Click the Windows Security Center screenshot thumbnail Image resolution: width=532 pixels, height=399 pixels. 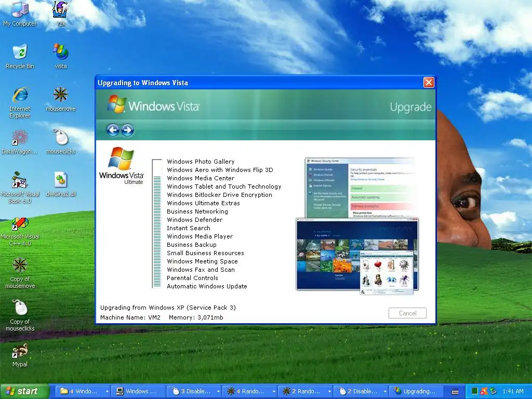click(360, 188)
